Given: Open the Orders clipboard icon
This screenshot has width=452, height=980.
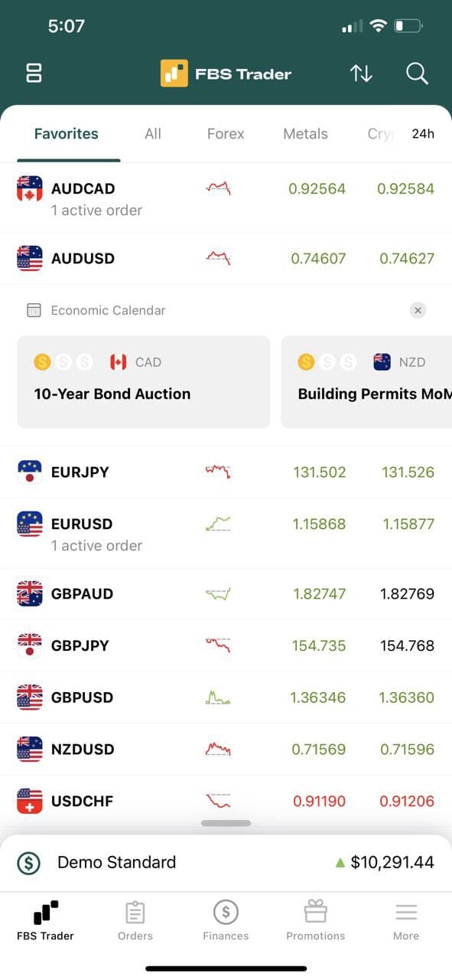Looking at the screenshot, I should (135, 912).
